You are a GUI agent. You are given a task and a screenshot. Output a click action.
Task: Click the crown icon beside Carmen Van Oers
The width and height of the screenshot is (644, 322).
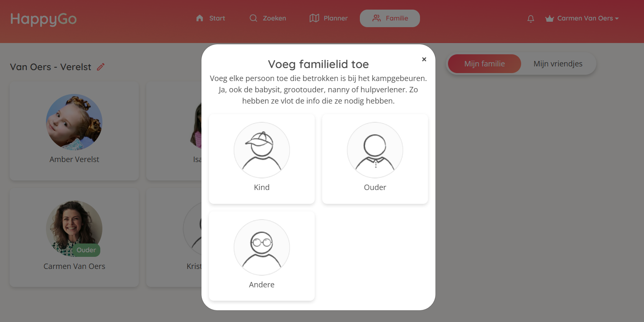click(x=550, y=18)
